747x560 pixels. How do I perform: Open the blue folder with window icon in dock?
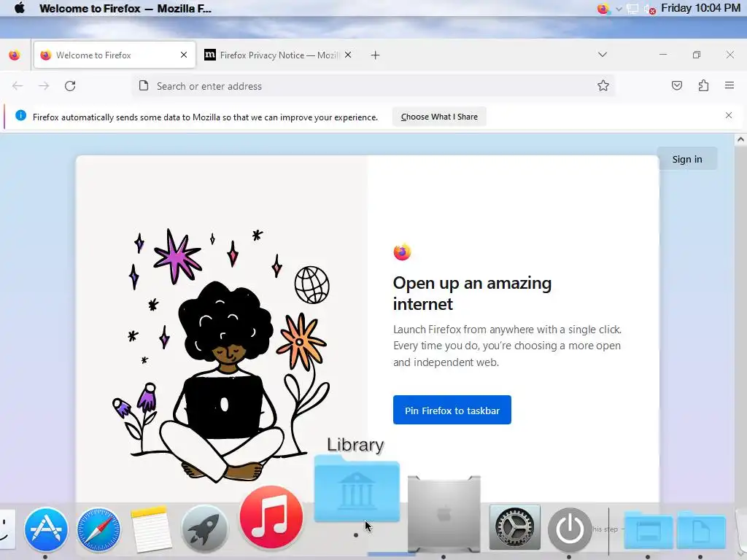pos(648,530)
